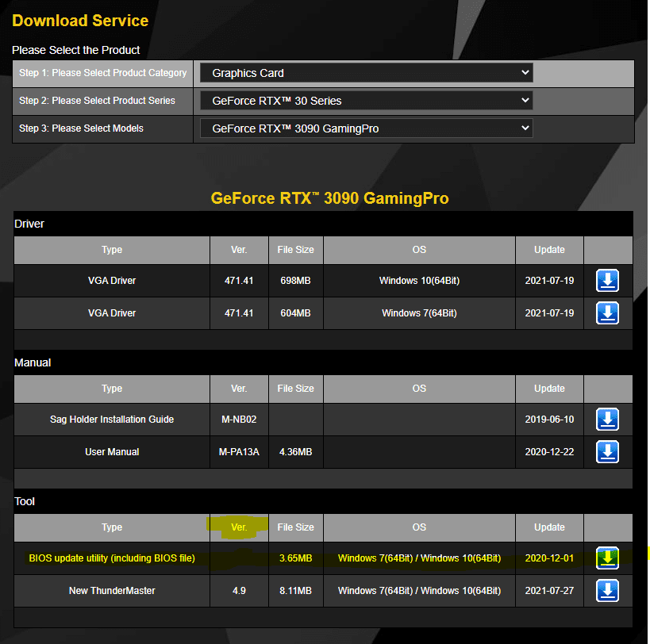Click 'BIOS update utility (including BIOS file)' text
This screenshot has height=644, width=650.
pyautogui.click(x=112, y=558)
